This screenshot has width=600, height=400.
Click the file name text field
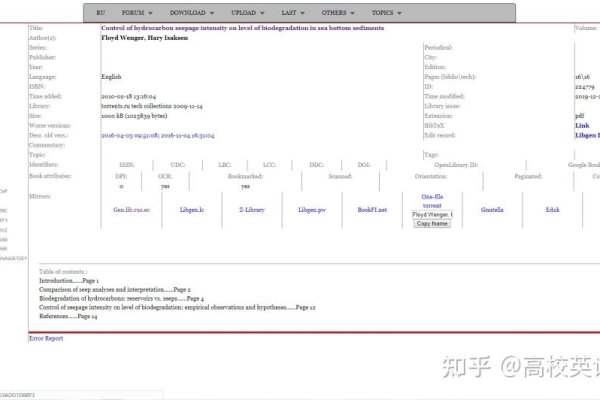coord(432,214)
